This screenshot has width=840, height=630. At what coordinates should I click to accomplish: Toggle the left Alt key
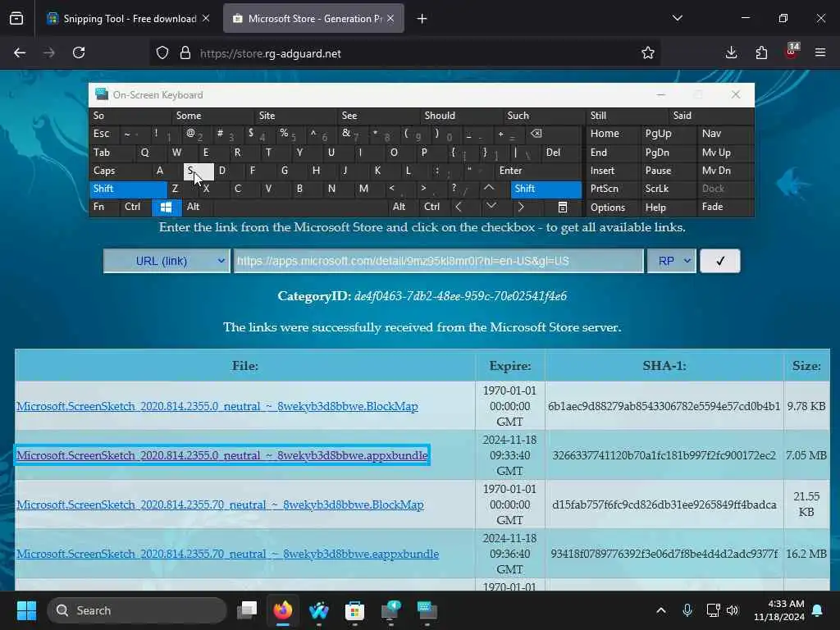(x=197, y=208)
